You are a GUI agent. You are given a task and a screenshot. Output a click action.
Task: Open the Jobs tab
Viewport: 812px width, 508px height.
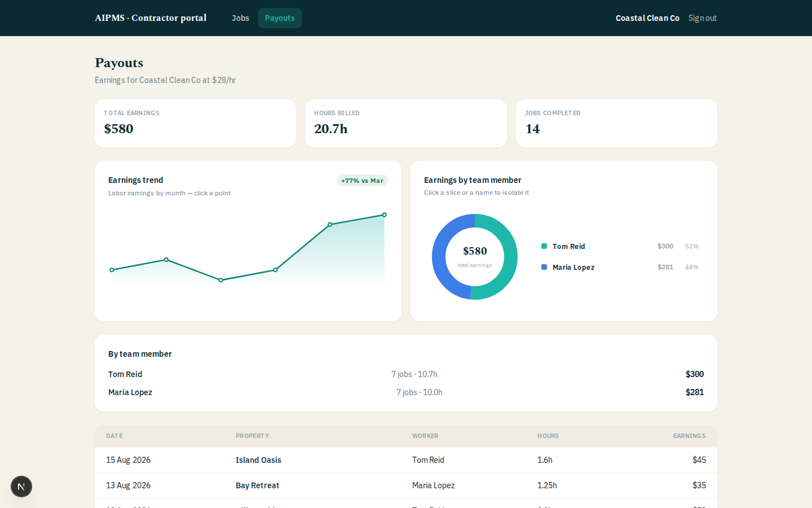pos(240,18)
